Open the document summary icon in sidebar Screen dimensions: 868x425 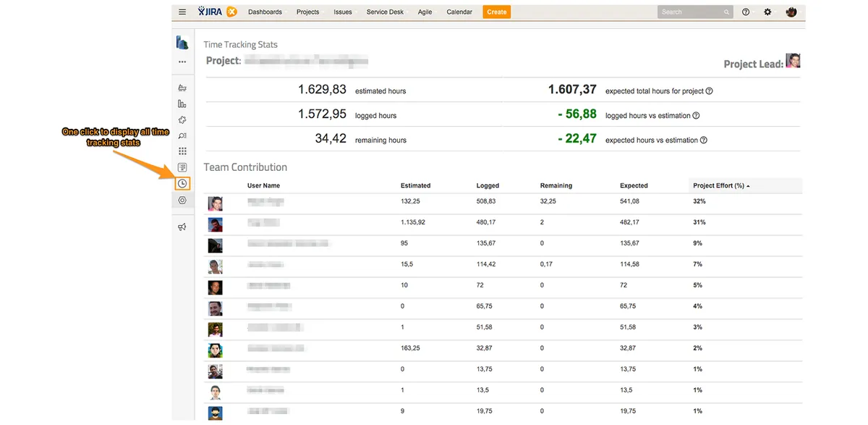pyautogui.click(x=182, y=167)
